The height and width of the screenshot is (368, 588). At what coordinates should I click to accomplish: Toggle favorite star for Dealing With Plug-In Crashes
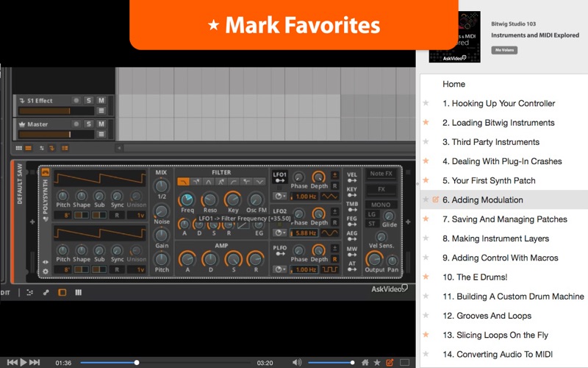[x=426, y=160]
